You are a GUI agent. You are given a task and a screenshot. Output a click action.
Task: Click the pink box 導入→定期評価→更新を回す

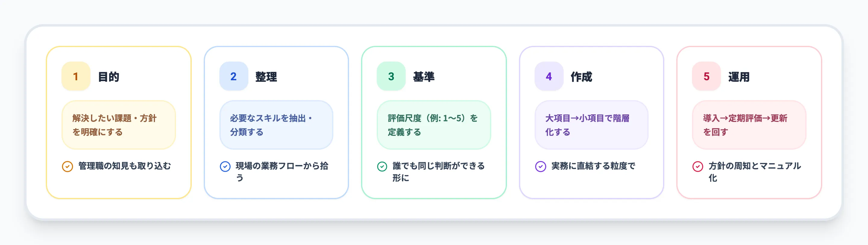749,125
